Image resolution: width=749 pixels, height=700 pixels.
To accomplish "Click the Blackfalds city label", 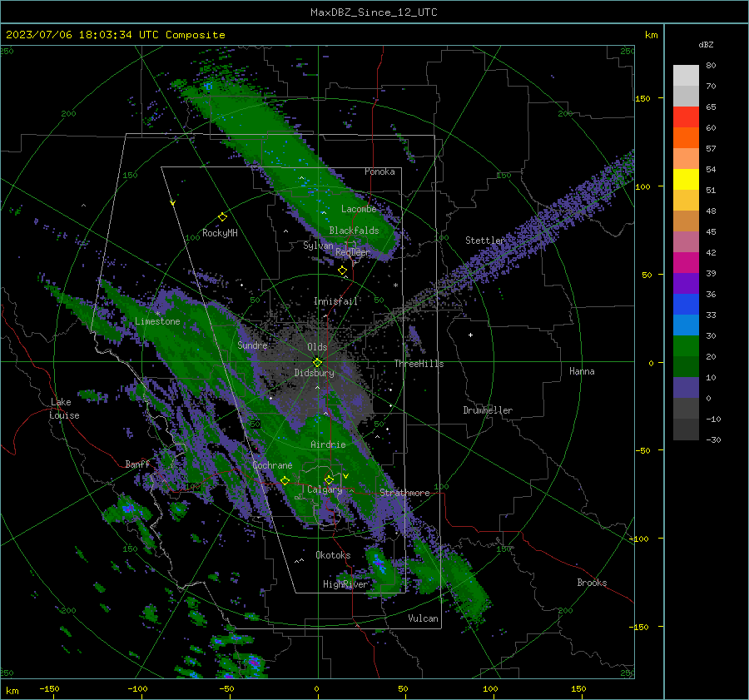I will click(354, 231).
